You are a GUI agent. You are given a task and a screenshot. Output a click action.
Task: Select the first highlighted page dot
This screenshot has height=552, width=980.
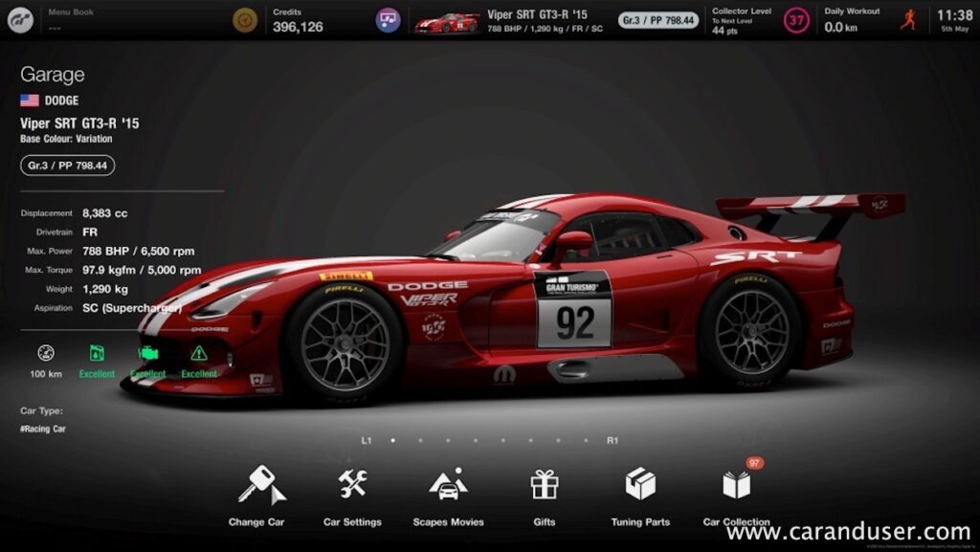click(392, 441)
